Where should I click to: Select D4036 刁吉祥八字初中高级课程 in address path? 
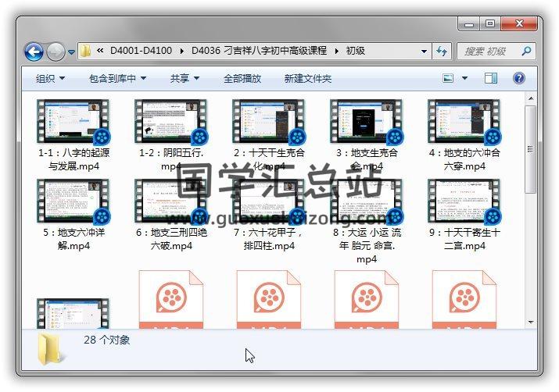coord(260,51)
